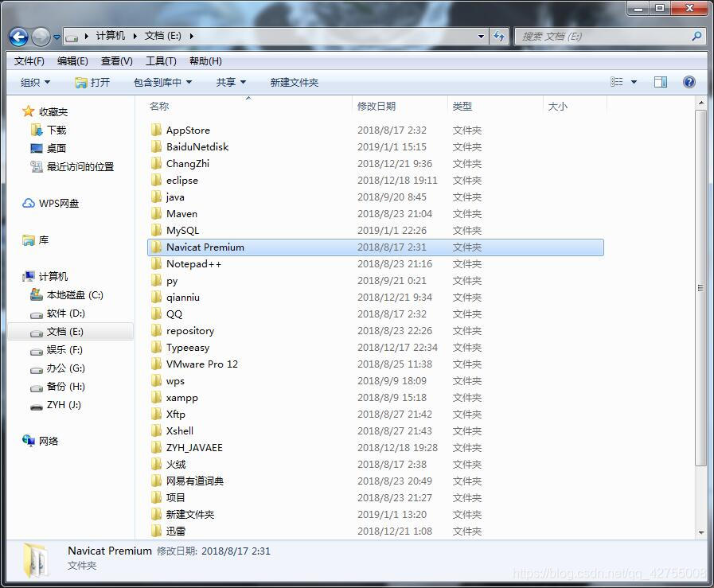Screen dimensions: 714x588
Task: Select the QQ folder icon
Action: click(156, 313)
